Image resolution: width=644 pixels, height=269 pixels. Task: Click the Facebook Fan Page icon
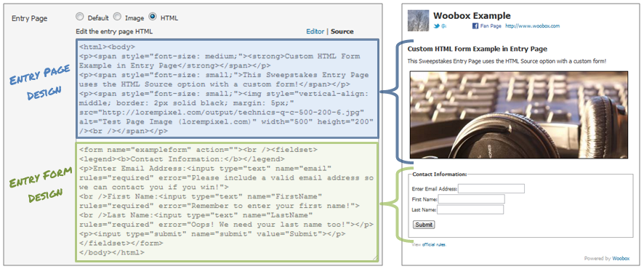pos(475,26)
